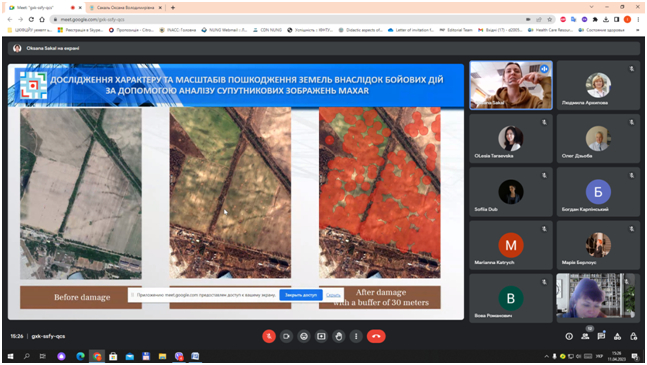Viewport: 647px width, 365px height.
Task: Select Олег Дзьоба participant tile
Action: [x=598, y=139]
